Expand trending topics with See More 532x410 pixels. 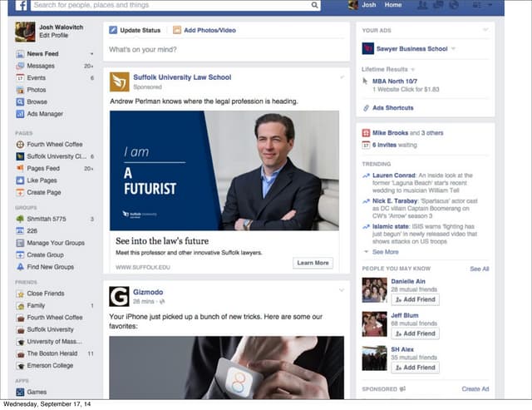pyautogui.click(x=385, y=252)
